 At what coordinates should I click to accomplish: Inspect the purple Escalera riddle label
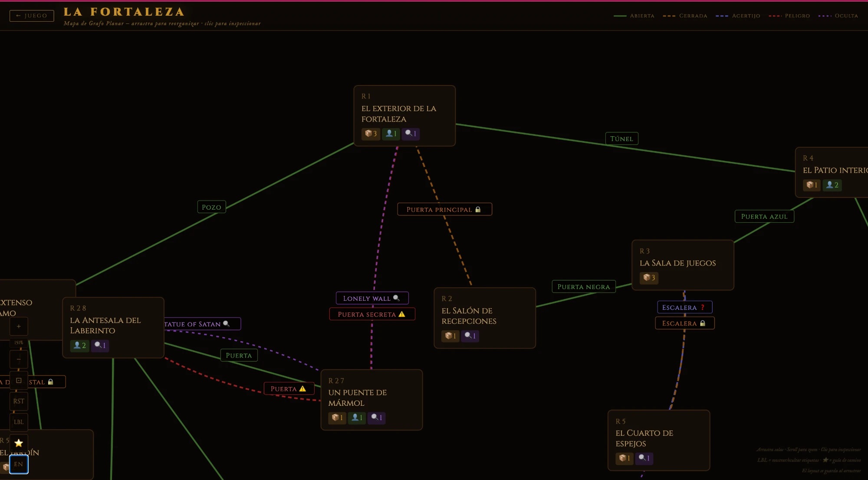(x=684, y=307)
